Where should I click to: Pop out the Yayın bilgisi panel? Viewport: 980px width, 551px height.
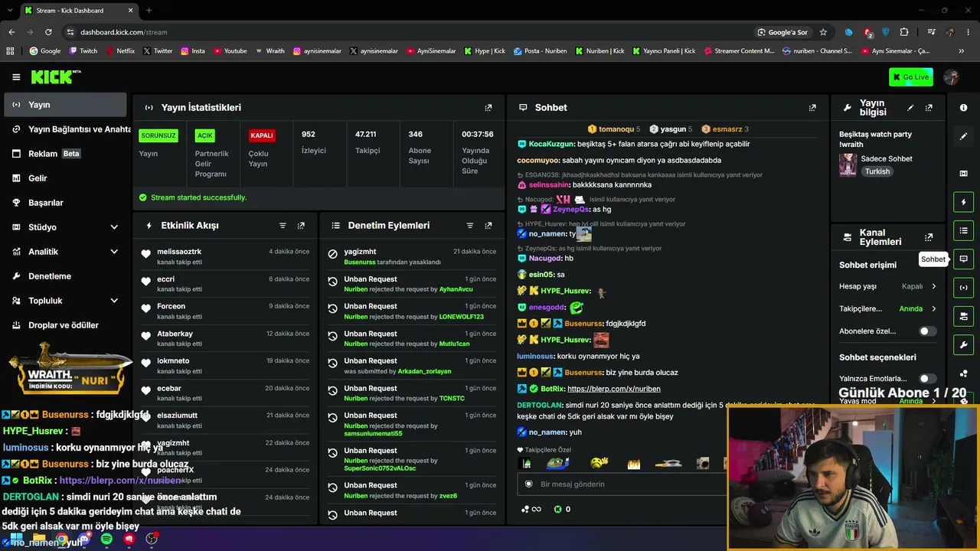click(x=929, y=108)
